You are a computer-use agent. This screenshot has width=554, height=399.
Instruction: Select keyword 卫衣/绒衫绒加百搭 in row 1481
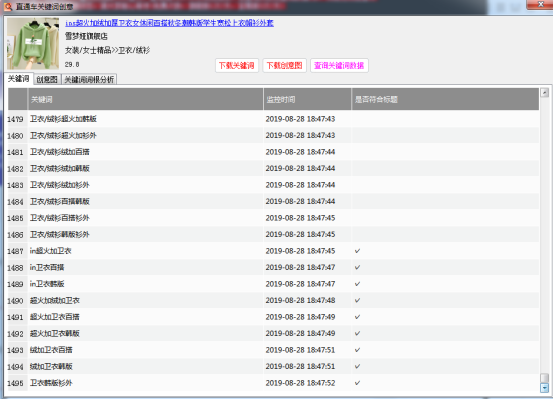tap(60, 152)
